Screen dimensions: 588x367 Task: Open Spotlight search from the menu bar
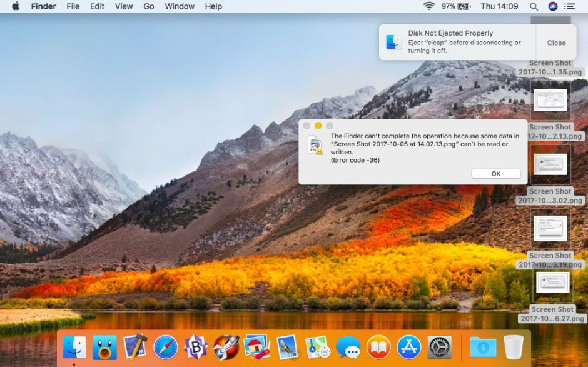(534, 6)
